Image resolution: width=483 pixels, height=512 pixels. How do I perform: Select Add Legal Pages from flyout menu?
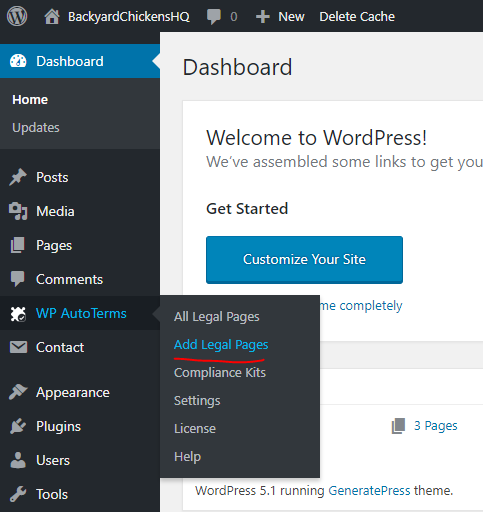point(221,345)
